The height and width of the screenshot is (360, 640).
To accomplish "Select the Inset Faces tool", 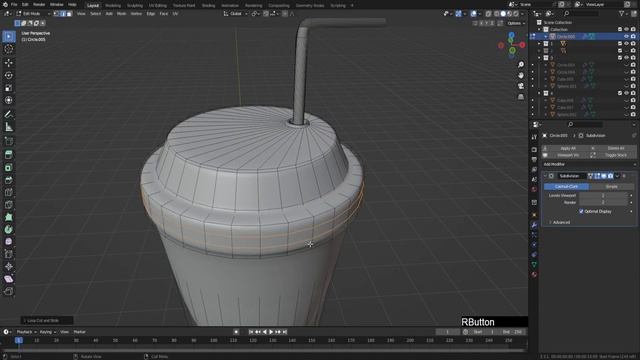I will pos(9,167).
